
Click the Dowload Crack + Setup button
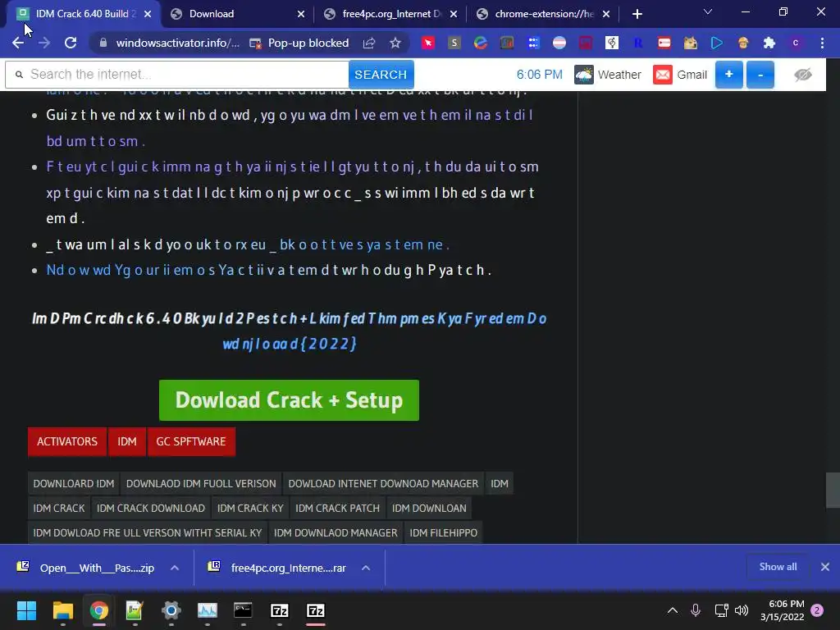289,400
